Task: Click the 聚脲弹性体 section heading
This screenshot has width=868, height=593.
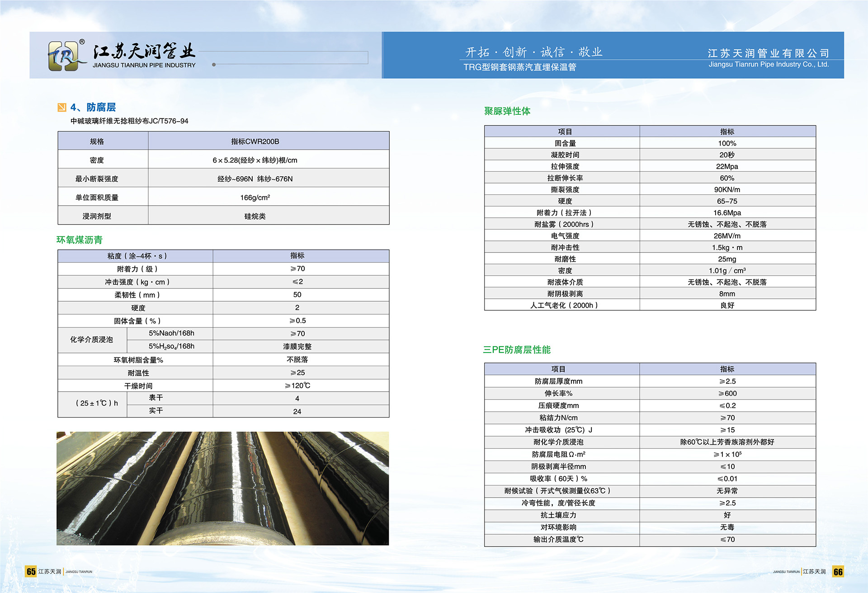Action: (507, 111)
